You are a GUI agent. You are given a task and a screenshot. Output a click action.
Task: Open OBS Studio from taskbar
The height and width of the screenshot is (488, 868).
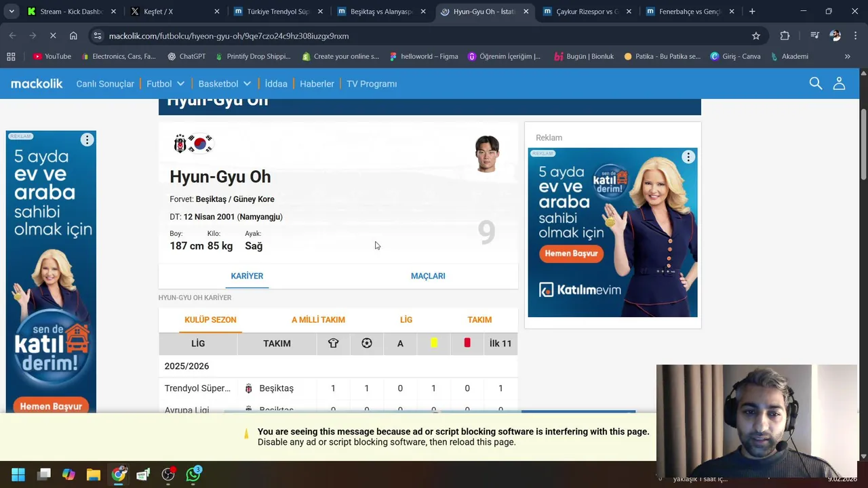click(x=168, y=474)
